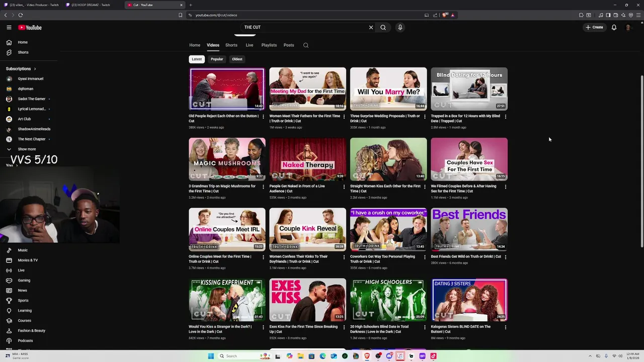Image resolution: width=644 pixels, height=362 pixels.
Task: Switch to the Shorts channel tab
Action: [x=231, y=45]
